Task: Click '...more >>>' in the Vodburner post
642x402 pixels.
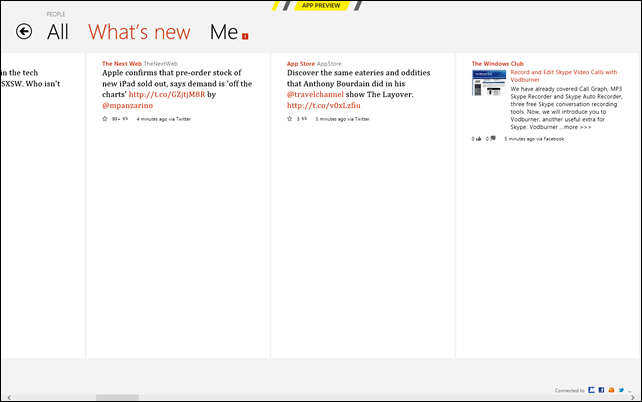Action: click(x=575, y=127)
